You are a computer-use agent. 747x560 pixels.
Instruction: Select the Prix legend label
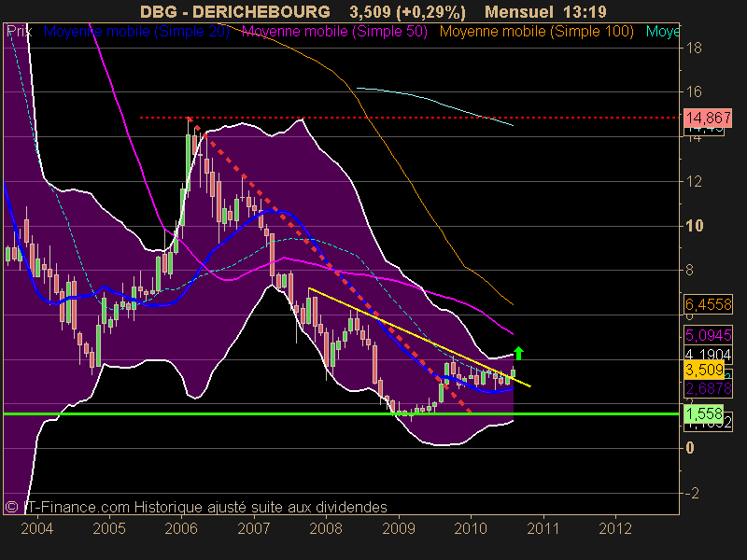[19, 32]
